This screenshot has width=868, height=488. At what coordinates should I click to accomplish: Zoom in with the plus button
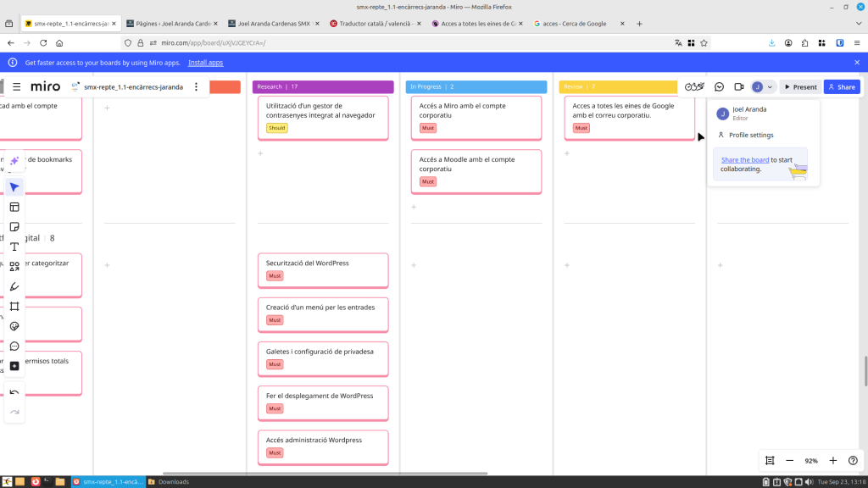point(832,460)
